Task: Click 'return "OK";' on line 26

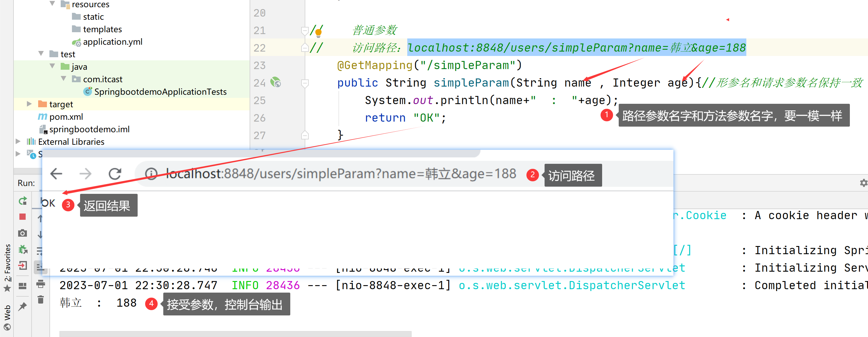Action: point(405,118)
